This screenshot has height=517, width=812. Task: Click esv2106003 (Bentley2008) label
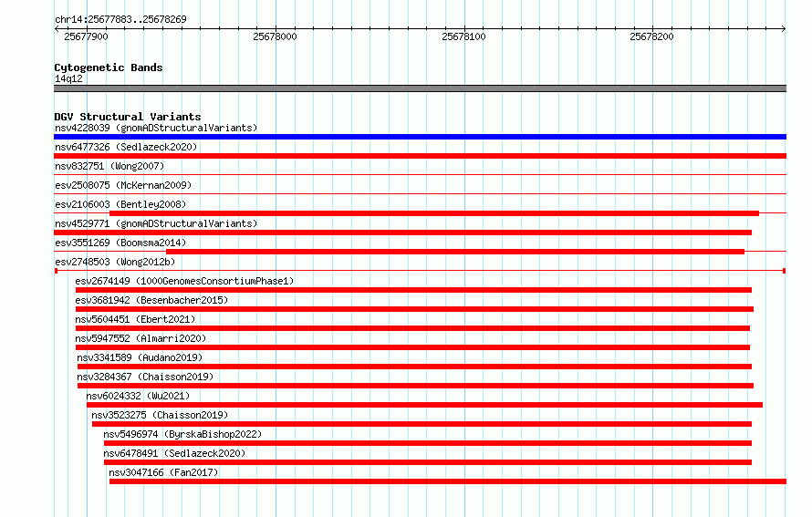pyautogui.click(x=120, y=204)
